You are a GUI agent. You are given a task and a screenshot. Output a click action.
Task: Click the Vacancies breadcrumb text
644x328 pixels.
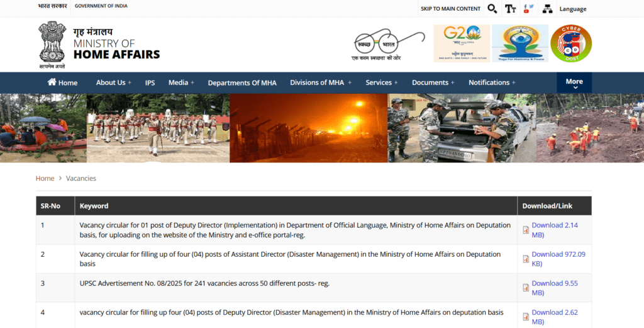[81, 178]
